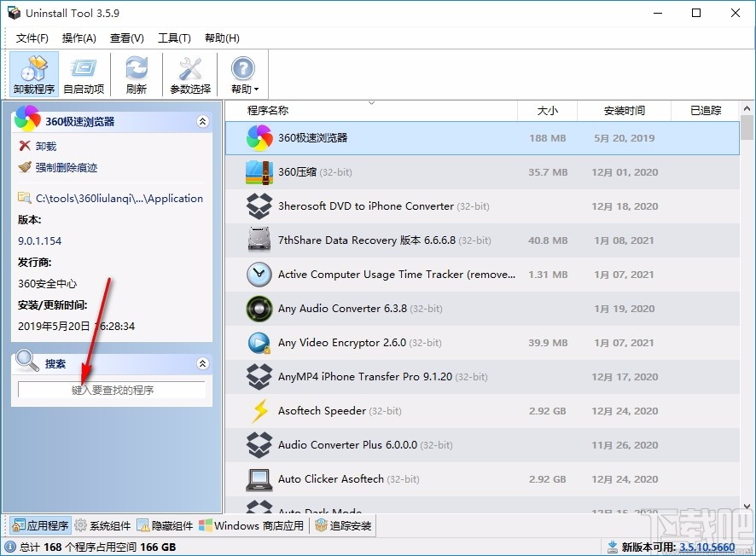Click the 360压缩 application icon
The width and height of the screenshot is (756, 556).
pyautogui.click(x=259, y=171)
